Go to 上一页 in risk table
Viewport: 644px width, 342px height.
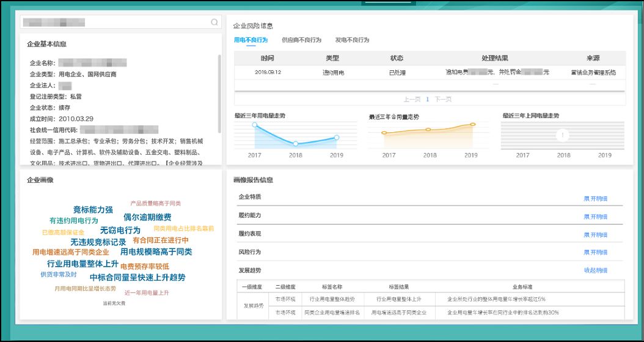412,100
